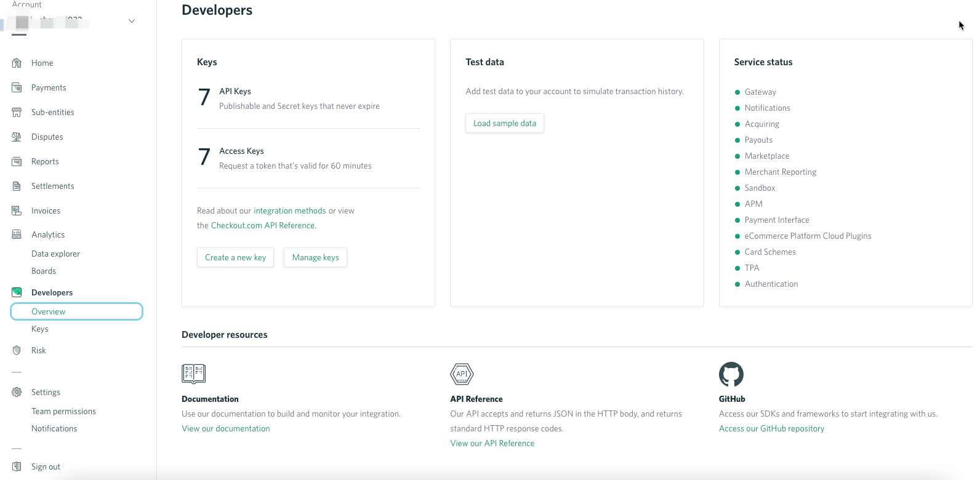Open Data explorer under Analytics
This screenshot has height=480, width=980.
click(55, 254)
